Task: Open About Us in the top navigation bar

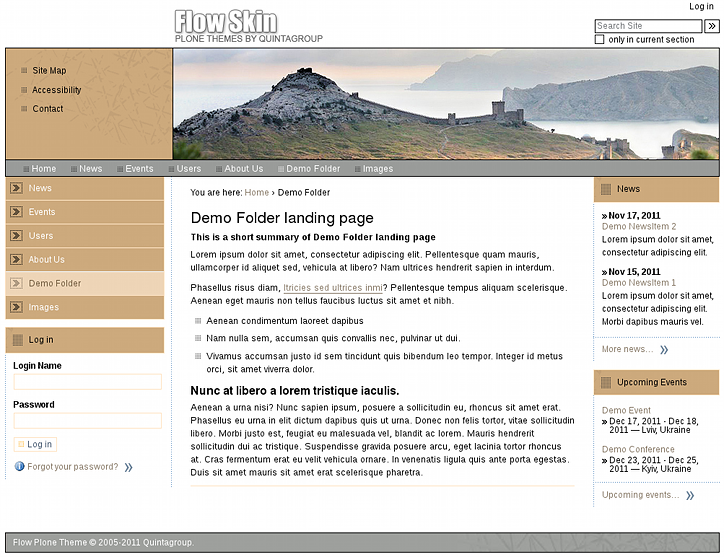Action: tap(243, 169)
